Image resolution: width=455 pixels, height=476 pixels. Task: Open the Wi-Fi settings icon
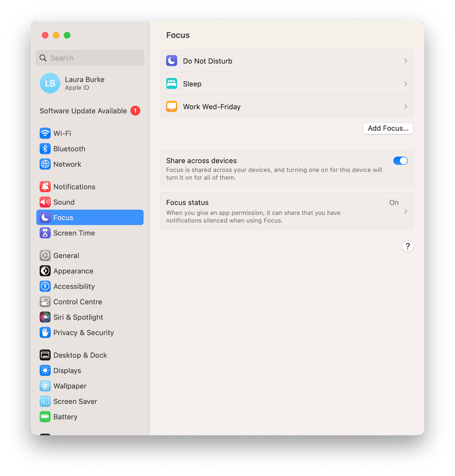tap(45, 133)
